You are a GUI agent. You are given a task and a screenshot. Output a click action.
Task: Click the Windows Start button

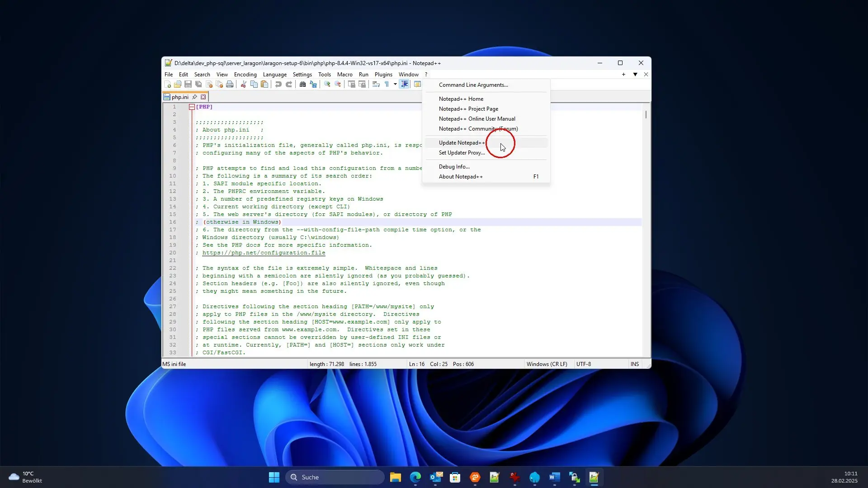pyautogui.click(x=274, y=477)
